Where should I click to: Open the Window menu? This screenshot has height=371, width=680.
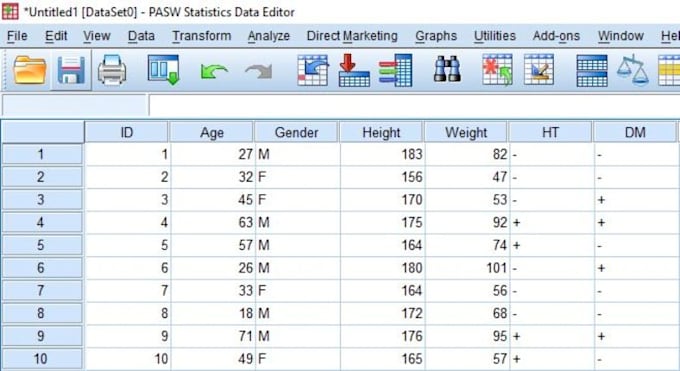[x=621, y=36]
